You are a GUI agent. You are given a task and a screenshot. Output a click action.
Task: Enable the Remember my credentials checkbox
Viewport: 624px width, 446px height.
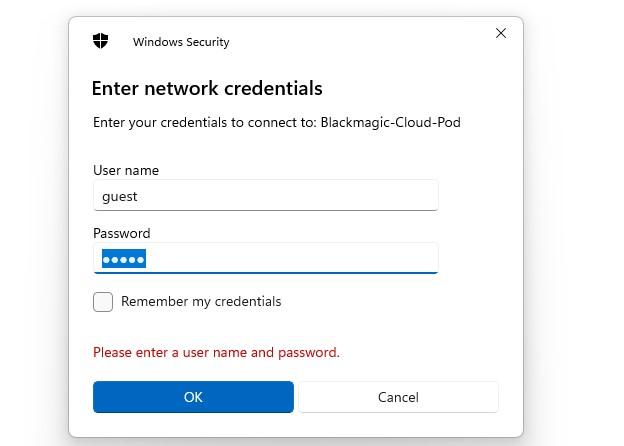pos(103,302)
